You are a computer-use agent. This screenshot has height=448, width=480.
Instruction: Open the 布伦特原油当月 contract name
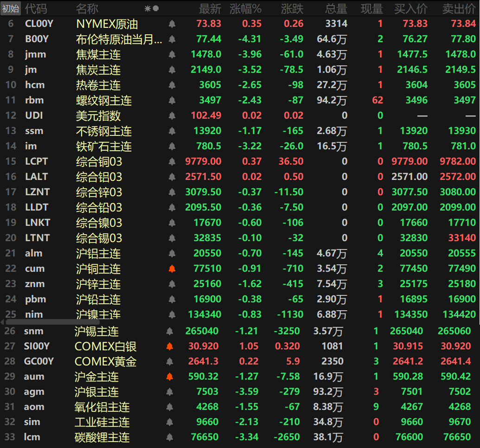119,39
